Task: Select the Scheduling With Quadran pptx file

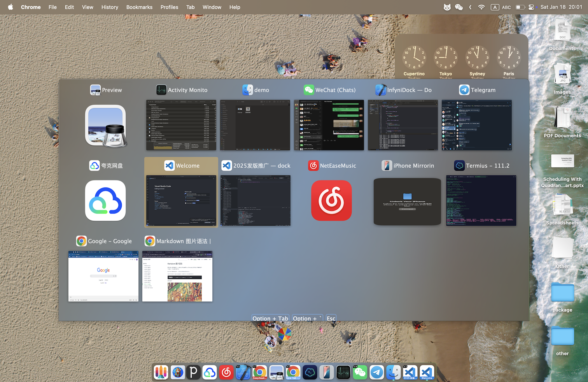Action: click(562, 171)
